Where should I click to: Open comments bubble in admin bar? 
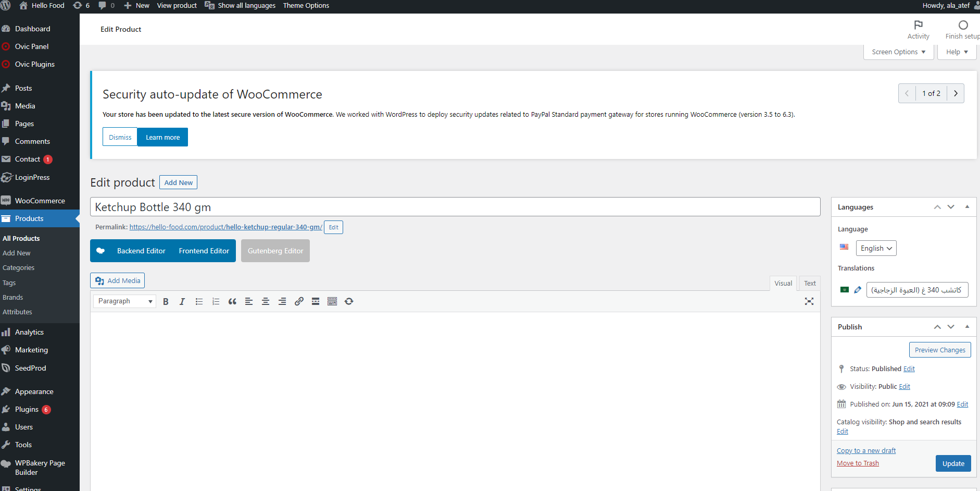[107, 6]
